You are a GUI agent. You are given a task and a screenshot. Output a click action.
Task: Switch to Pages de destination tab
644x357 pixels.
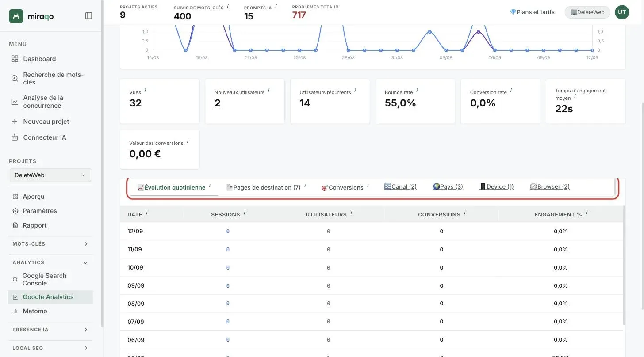point(266,187)
